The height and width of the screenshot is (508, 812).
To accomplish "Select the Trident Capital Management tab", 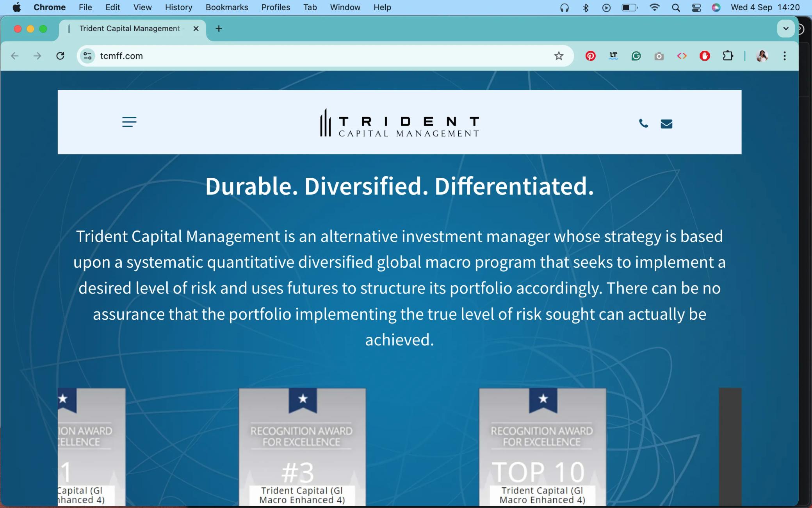I will (x=133, y=29).
